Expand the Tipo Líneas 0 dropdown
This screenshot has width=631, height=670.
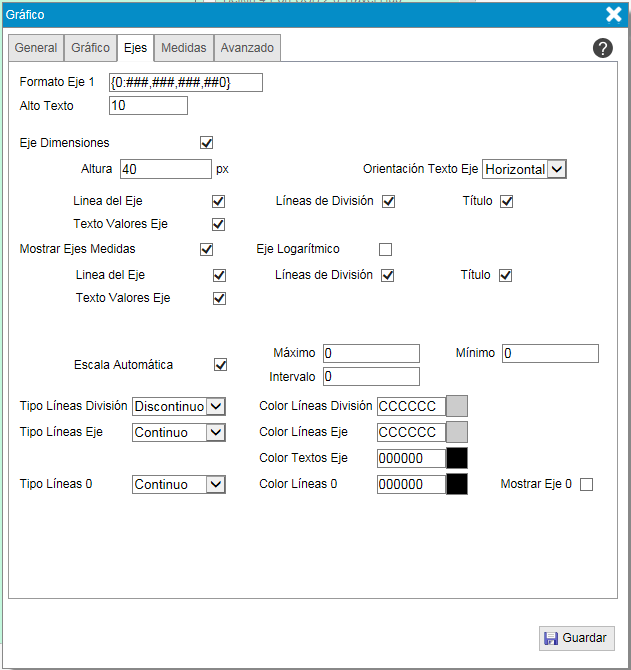pos(180,484)
